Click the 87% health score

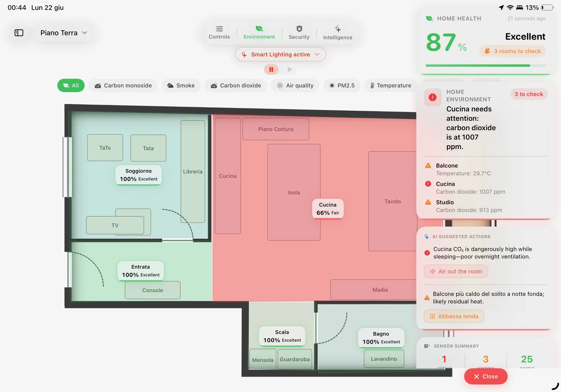(446, 42)
